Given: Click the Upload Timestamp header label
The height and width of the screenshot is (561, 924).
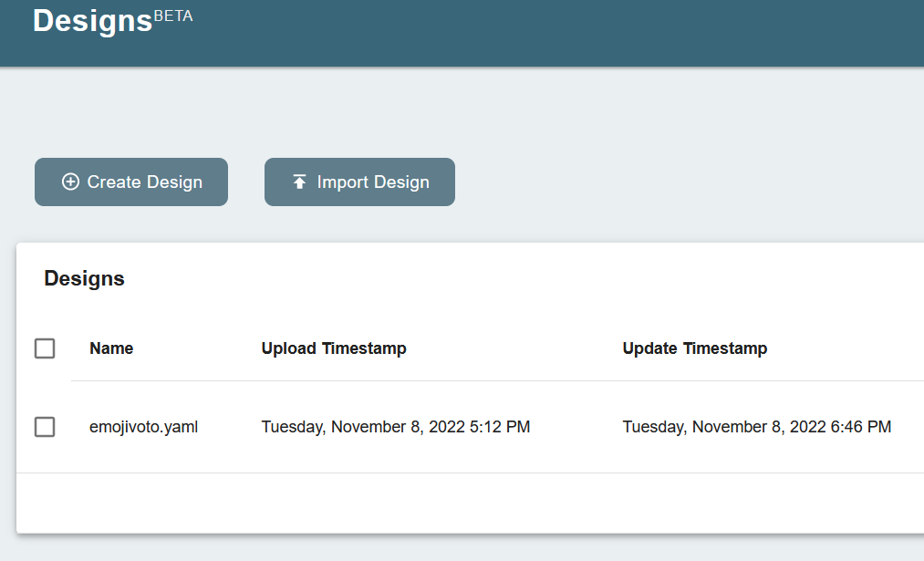Looking at the screenshot, I should coord(334,348).
